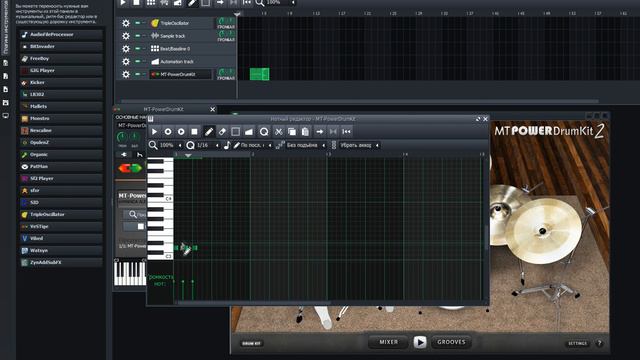This screenshot has width=640, height=360.
Task: Activate the detune ramp tool in the piano roll
Action: point(249,132)
